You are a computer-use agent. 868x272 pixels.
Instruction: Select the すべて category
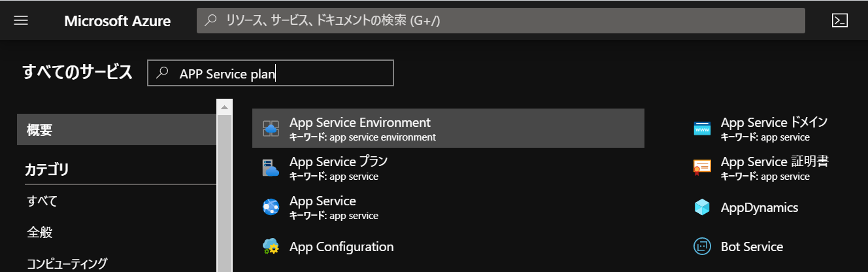[42, 201]
